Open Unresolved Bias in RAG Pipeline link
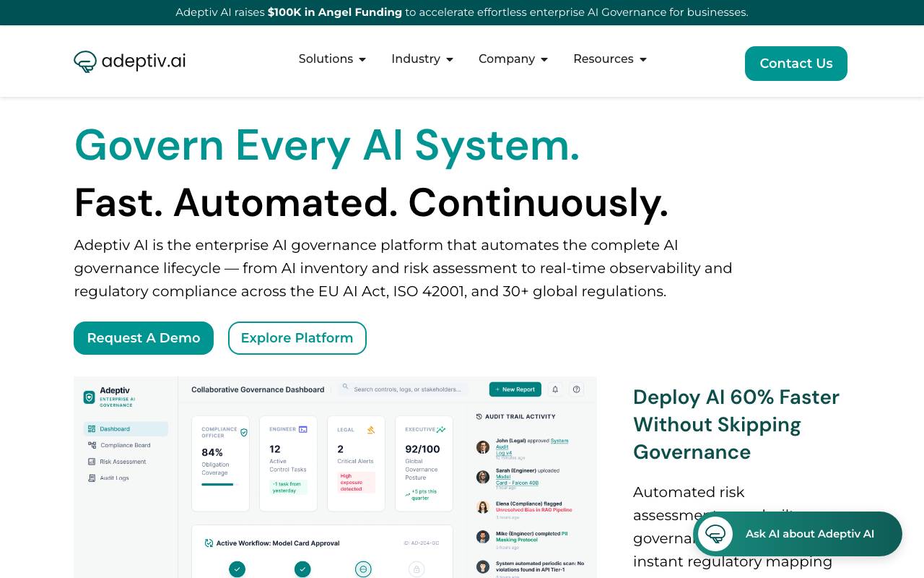Image resolution: width=924 pixels, height=578 pixels. 534,510
